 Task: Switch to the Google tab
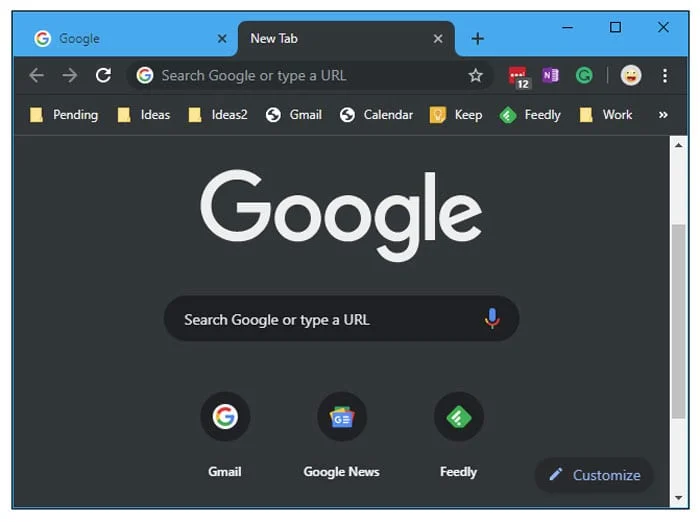click(x=126, y=38)
